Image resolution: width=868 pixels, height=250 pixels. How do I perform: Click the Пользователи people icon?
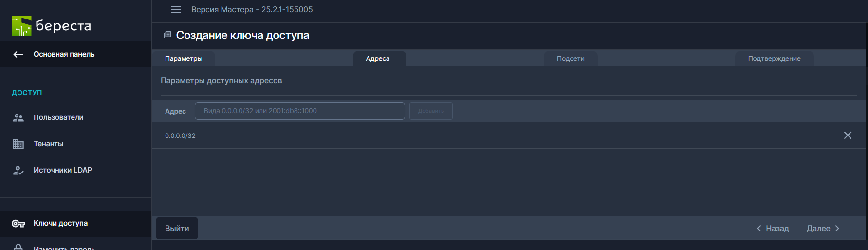18,117
